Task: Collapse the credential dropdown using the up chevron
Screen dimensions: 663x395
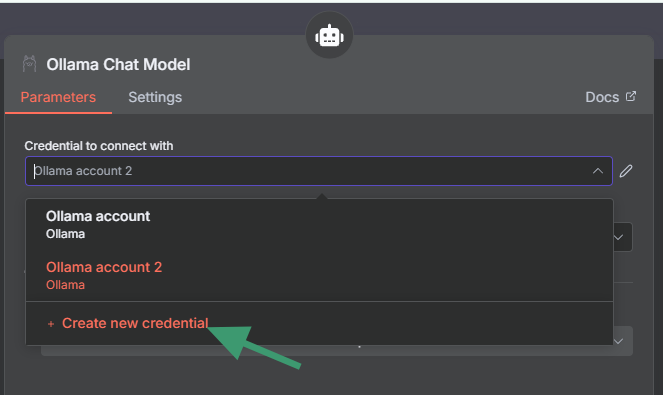Action: tap(597, 171)
